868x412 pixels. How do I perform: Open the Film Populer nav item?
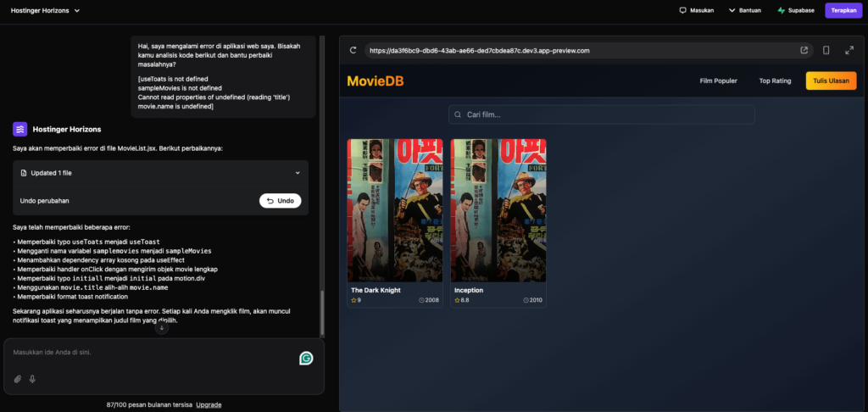tap(718, 81)
